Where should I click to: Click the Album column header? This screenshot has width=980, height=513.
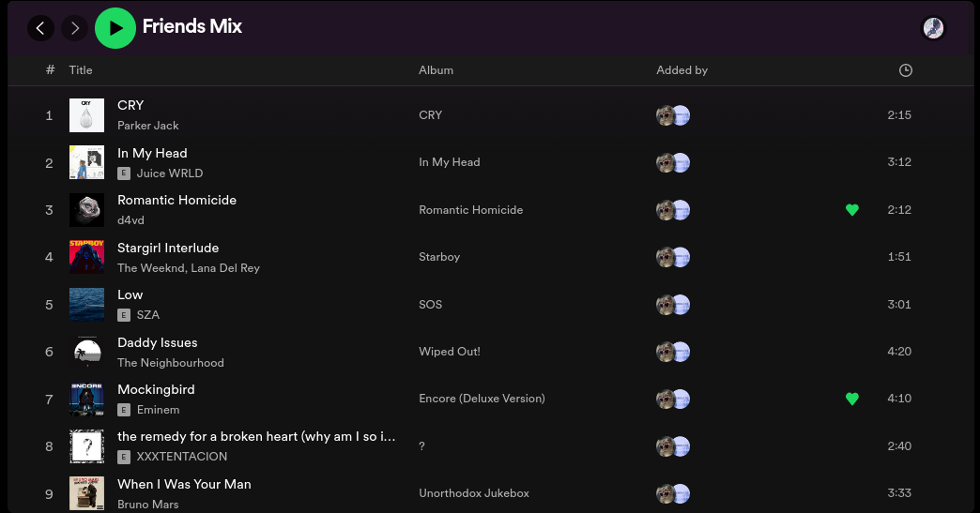[x=436, y=70]
